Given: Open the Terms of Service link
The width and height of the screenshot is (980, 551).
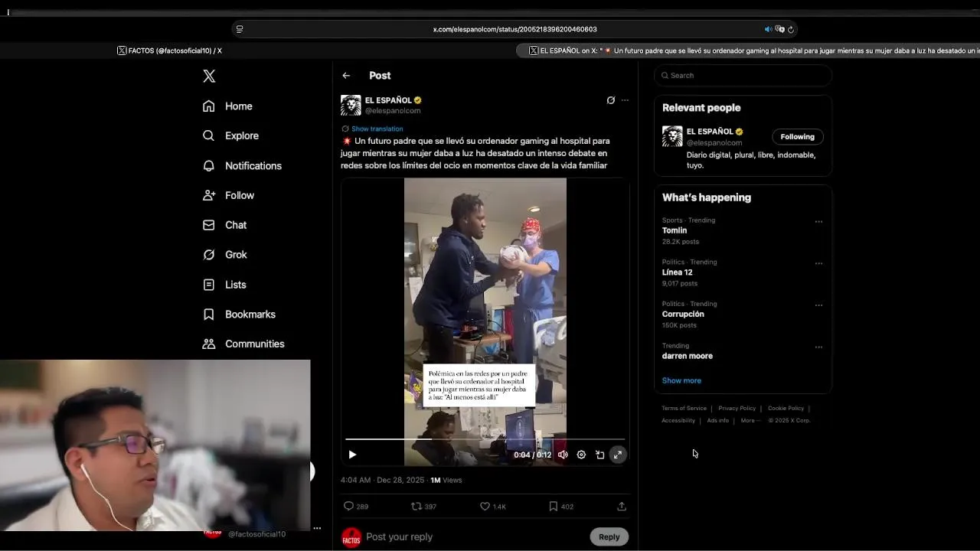Looking at the screenshot, I should (x=684, y=408).
